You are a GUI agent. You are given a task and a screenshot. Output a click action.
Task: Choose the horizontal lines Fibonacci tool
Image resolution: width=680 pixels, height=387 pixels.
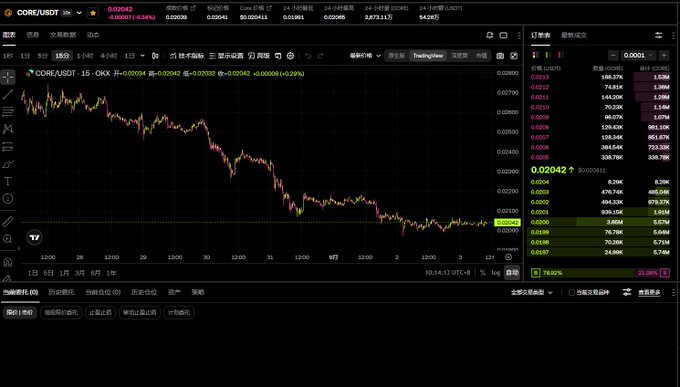point(8,112)
